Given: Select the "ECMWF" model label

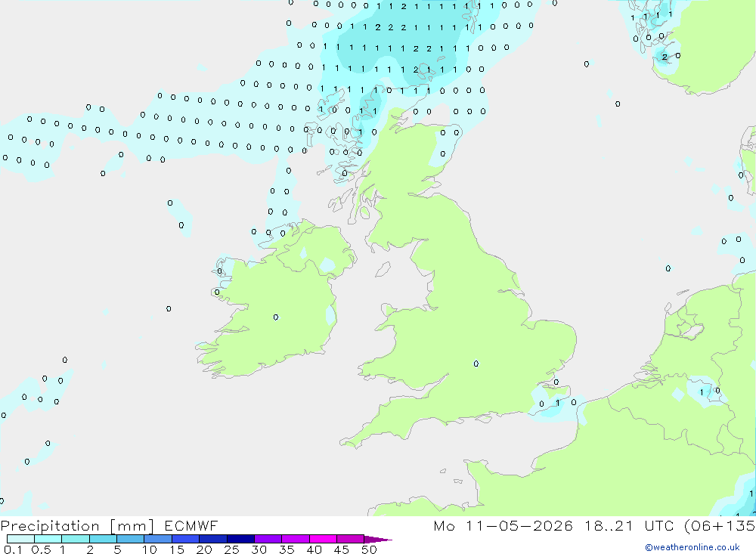Looking at the screenshot, I should point(191,525).
